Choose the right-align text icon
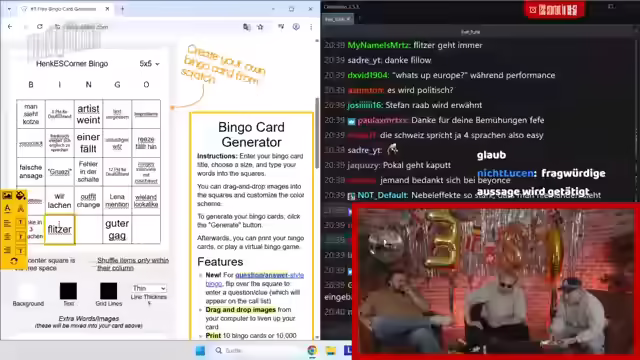This screenshot has height=360, width=640. pyautogui.click(x=7, y=250)
